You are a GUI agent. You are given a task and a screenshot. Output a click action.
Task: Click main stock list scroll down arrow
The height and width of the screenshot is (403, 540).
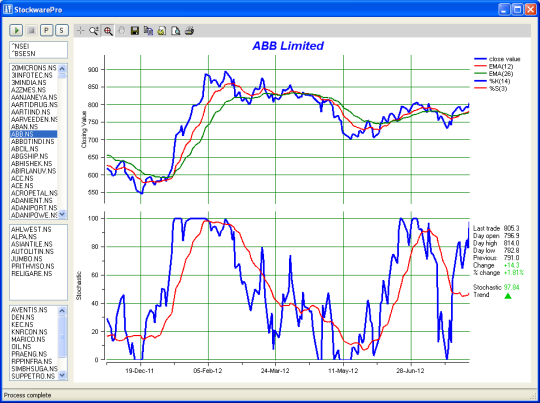pos(62,214)
